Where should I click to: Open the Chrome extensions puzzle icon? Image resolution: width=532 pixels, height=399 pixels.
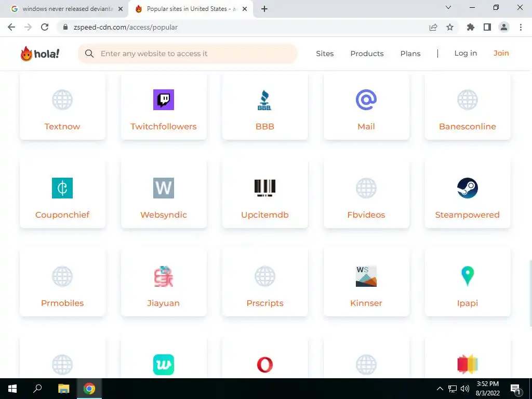(470, 27)
